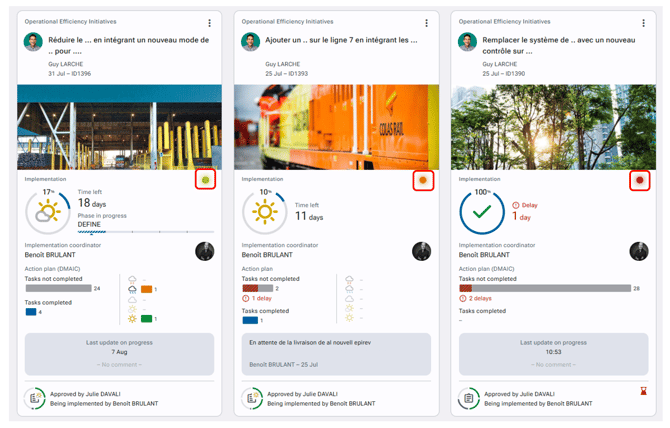Click 18 days time left value
Viewport: 670px width, 428px height.
point(92,203)
